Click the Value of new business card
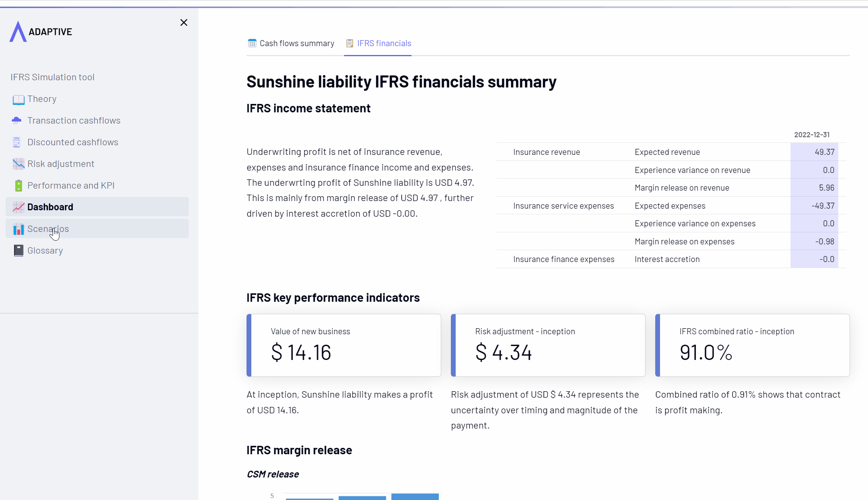 pos(344,345)
